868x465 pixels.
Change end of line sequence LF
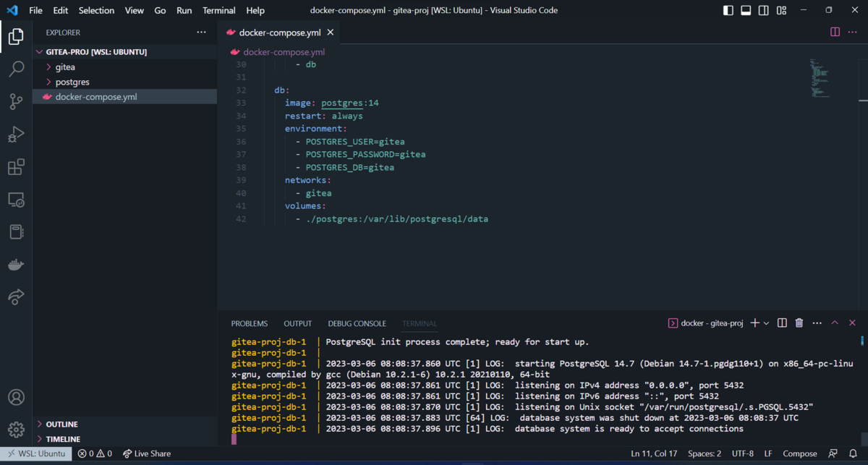point(768,454)
